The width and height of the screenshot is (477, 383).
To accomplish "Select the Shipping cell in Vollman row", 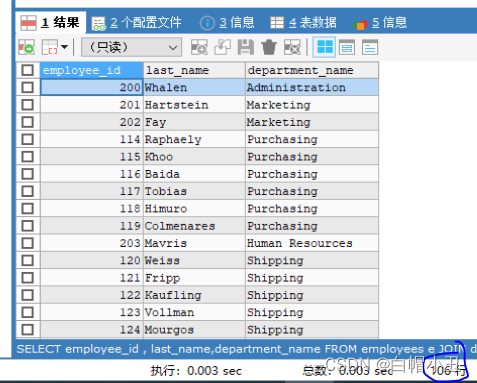I will 312,313.
